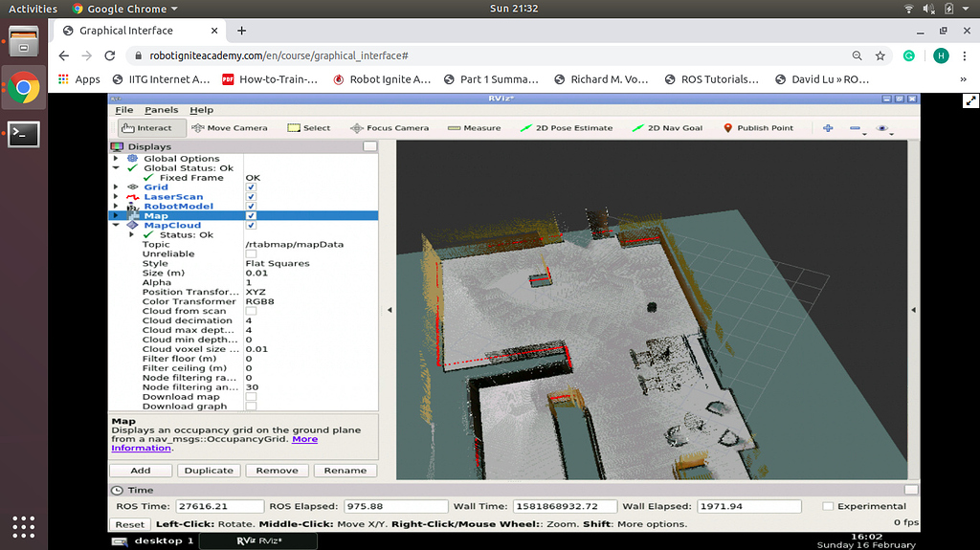Click the Add display button
The image size is (980, 550).
[141, 470]
